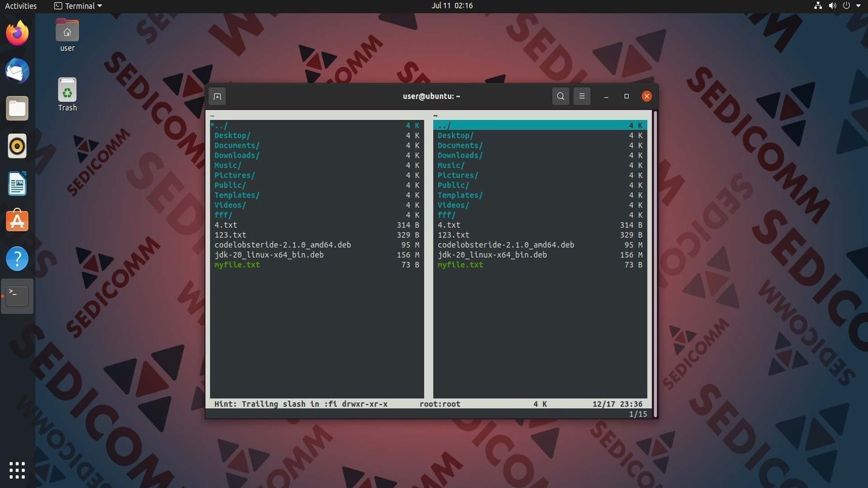Select 123.txt in the left pane
This screenshot has width=868, height=488.
[x=317, y=235]
